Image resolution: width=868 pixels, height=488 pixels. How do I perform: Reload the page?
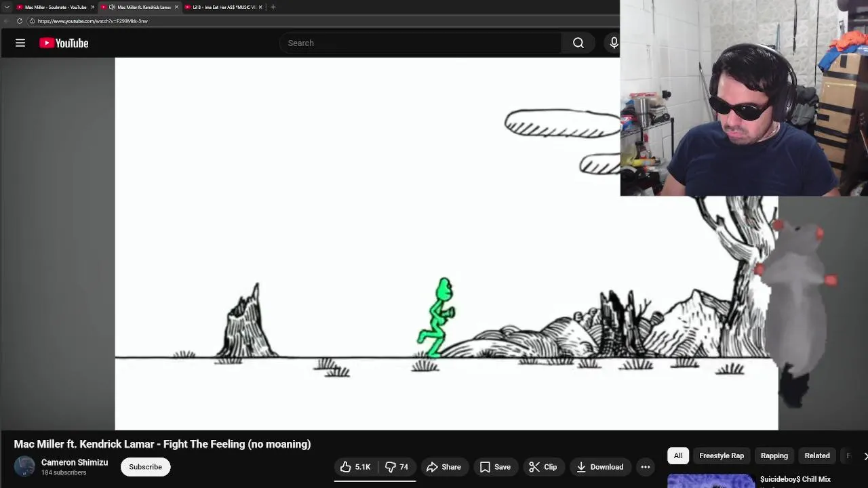tap(19, 21)
